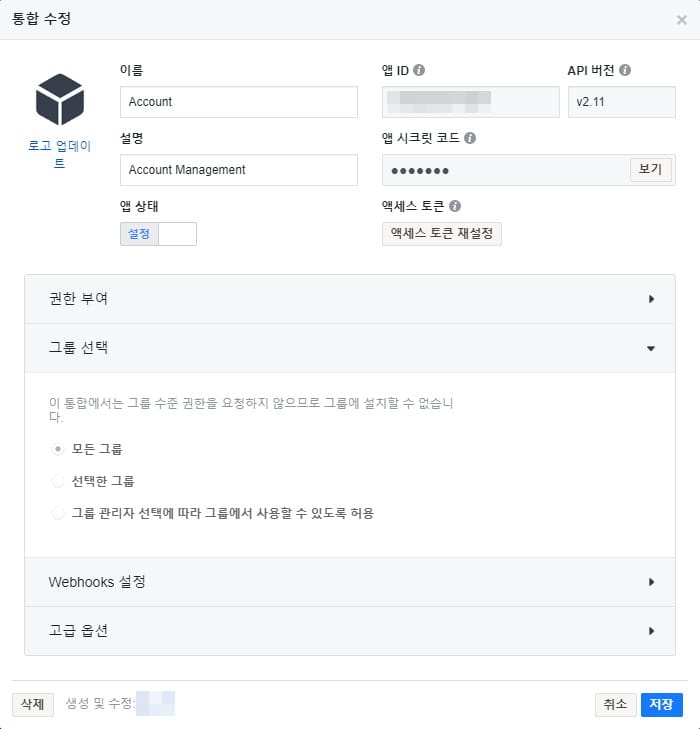The image size is (700, 729).
Task: Select the 모든 그룹 radio button
Action: pyautogui.click(x=58, y=449)
